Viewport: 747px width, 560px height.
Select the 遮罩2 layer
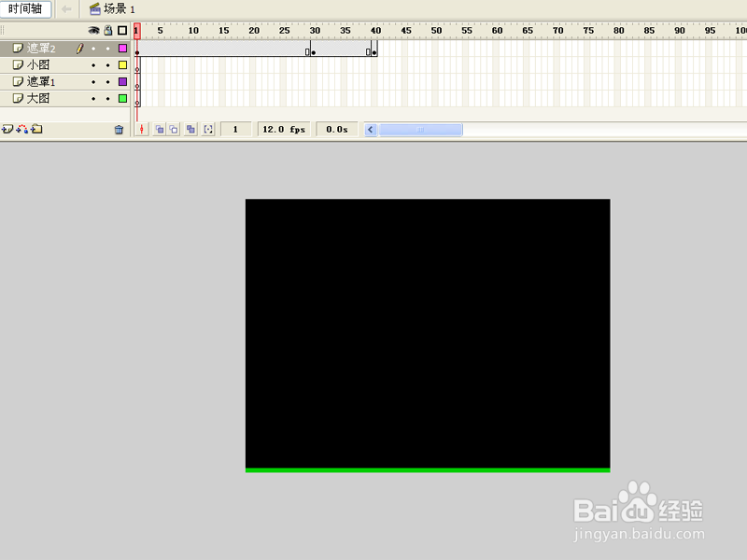coord(64,49)
